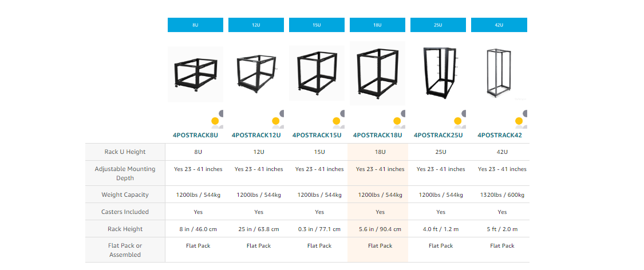644x270 pixels.
Task: Click the yellow dot icon above 4POSTRACK42
Action: pyautogui.click(x=519, y=121)
